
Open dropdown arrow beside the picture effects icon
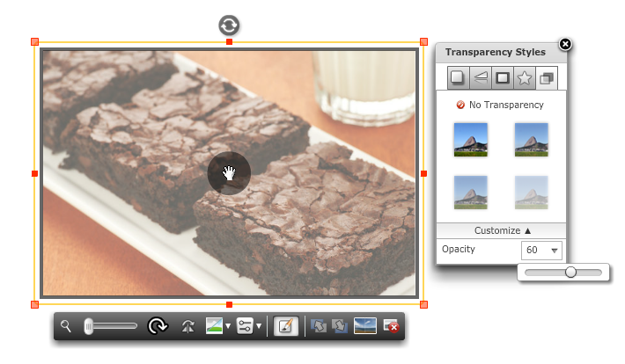[228, 326]
